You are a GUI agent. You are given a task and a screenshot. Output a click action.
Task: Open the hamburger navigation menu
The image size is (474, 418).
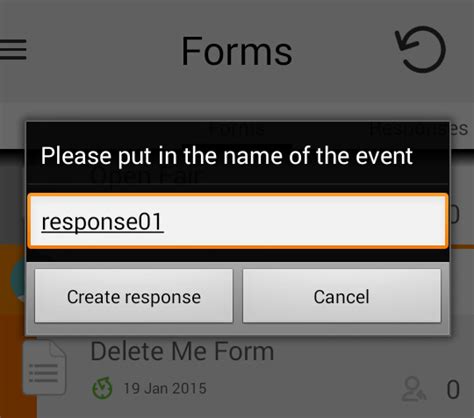[13, 49]
